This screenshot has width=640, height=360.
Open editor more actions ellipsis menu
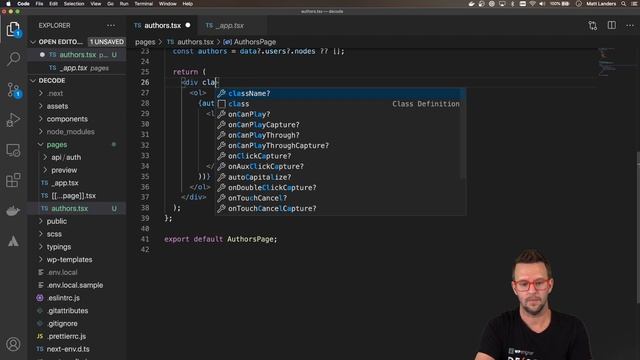(x=630, y=25)
